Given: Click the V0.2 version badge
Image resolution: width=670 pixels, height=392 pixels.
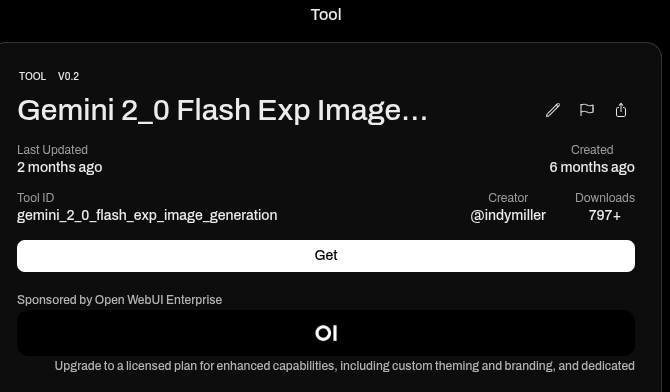Looking at the screenshot, I should coord(68,76).
